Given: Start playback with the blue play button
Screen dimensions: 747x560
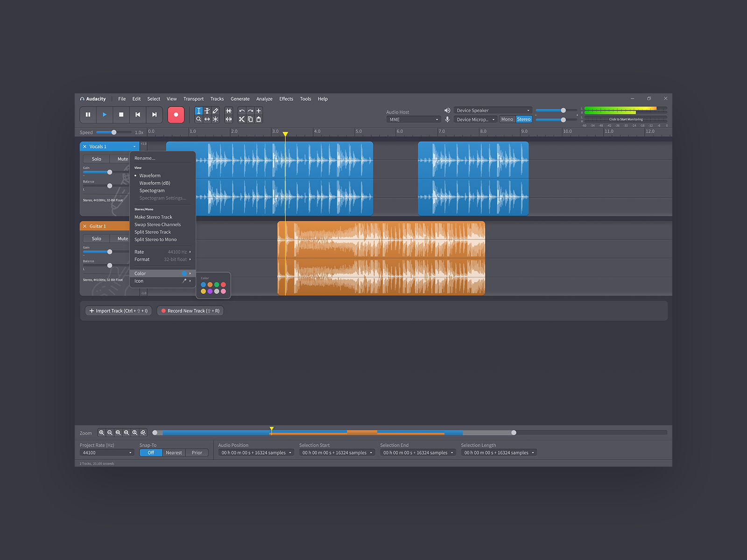Looking at the screenshot, I should coord(105,115).
